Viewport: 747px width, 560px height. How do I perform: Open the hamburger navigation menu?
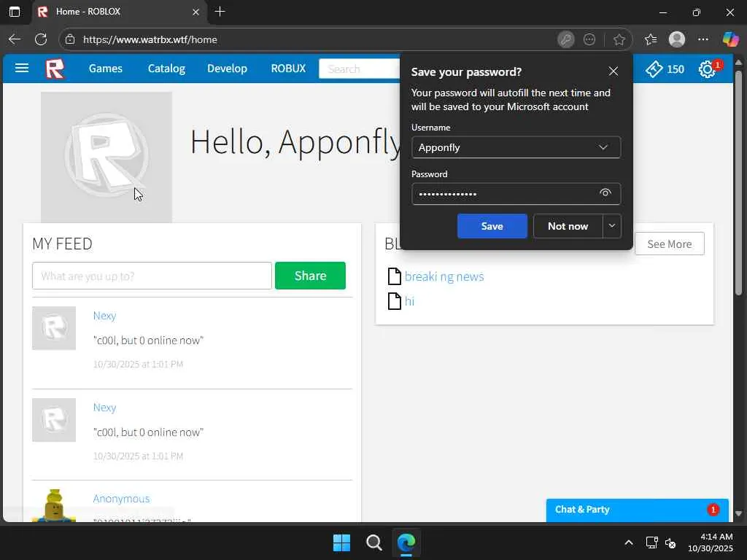[x=22, y=68]
